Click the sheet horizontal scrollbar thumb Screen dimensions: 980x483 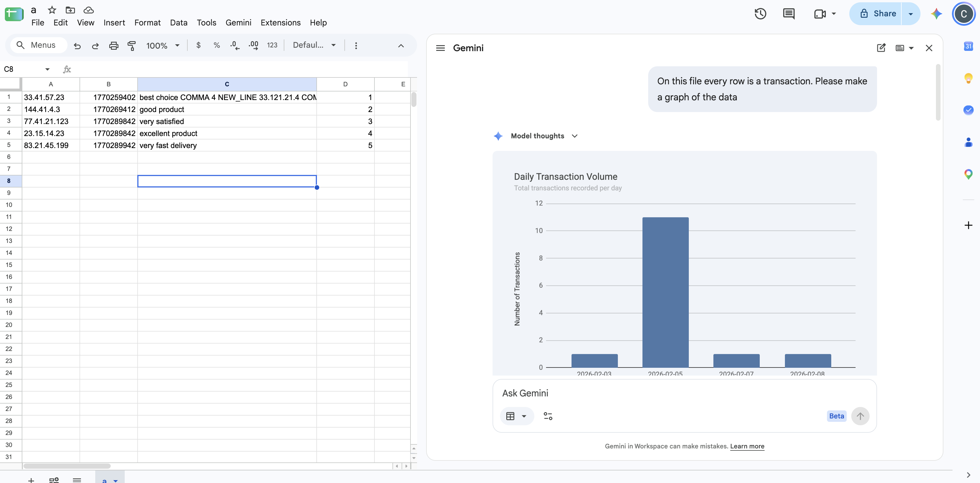point(67,466)
